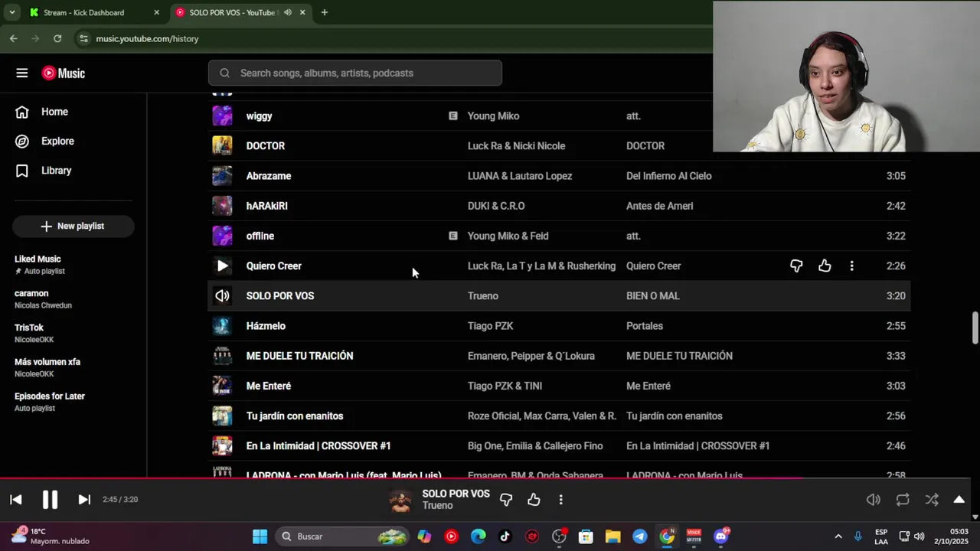Screen dimensions: 980x551
Task: Go back in the browser
Action: point(13,38)
